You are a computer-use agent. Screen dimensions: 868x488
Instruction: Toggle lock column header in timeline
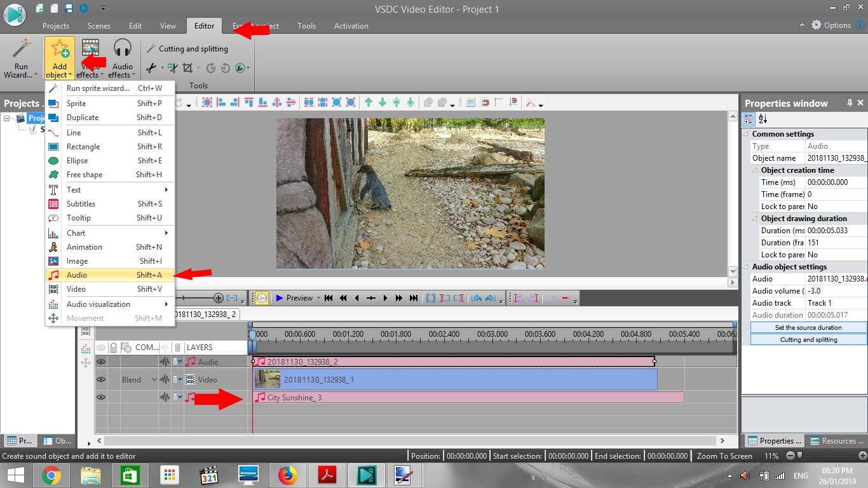114,348
